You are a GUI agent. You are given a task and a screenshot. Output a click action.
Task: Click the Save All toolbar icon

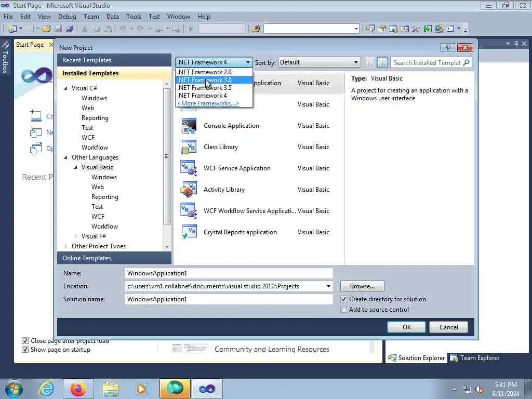(x=70, y=29)
